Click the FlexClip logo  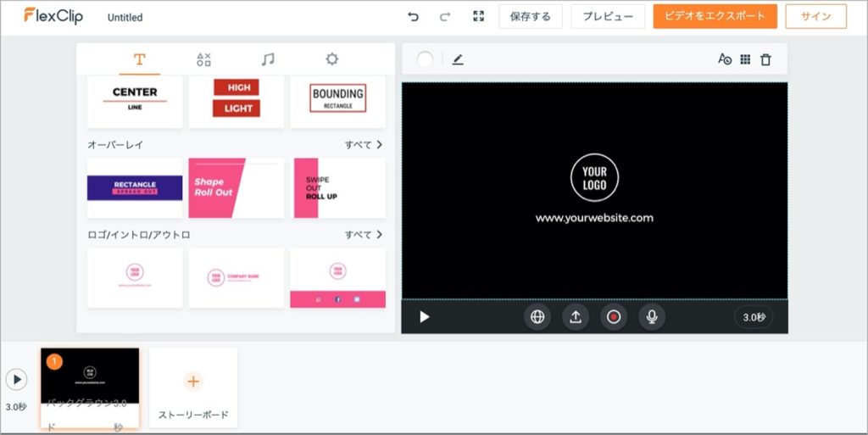[53, 16]
